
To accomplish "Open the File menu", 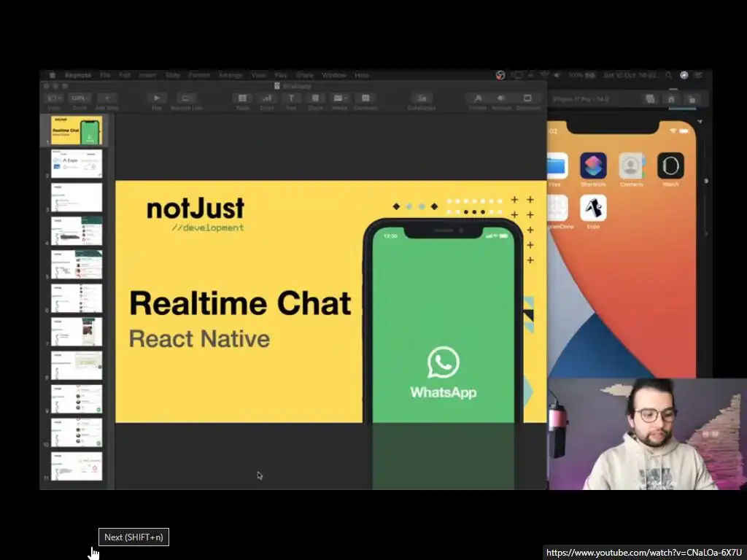I will pyautogui.click(x=105, y=75).
